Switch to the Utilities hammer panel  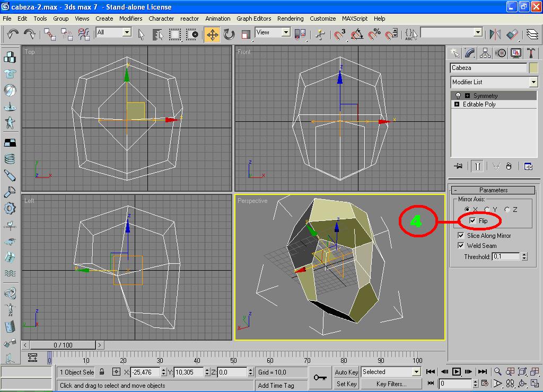tap(531, 53)
